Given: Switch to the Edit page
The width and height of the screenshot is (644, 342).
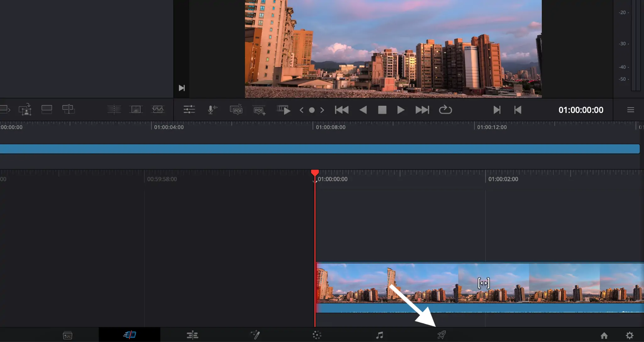Looking at the screenshot, I should coord(192,335).
